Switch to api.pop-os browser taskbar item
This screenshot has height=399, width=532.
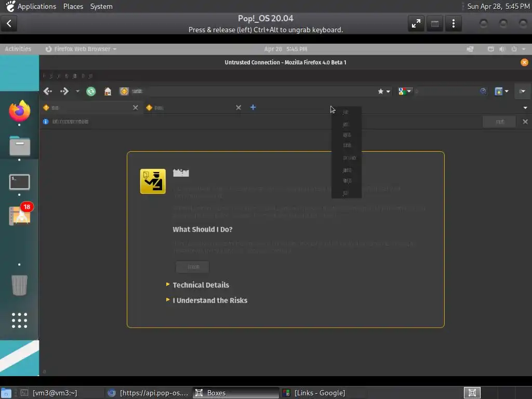[x=148, y=393]
